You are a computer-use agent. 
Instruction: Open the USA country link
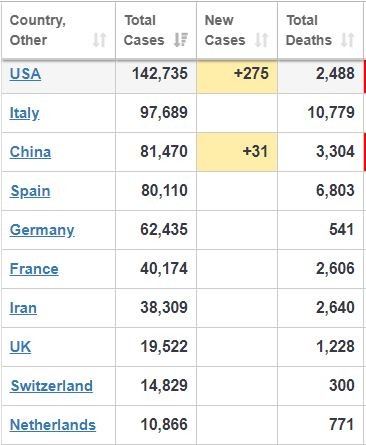(x=25, y=74)
